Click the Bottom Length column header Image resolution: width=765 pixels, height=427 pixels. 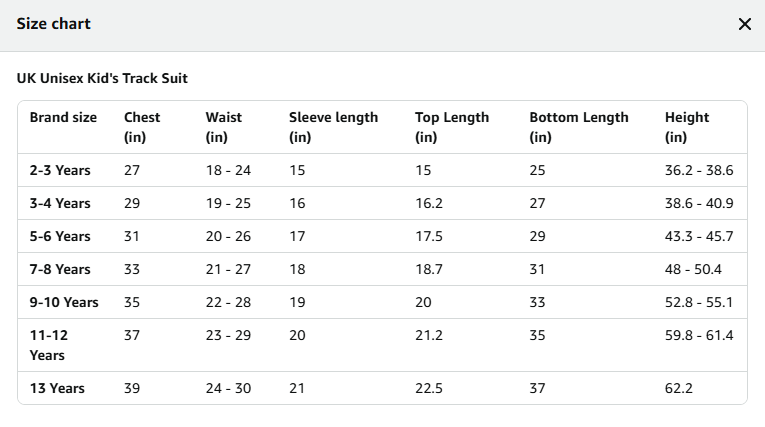[579, 127]
